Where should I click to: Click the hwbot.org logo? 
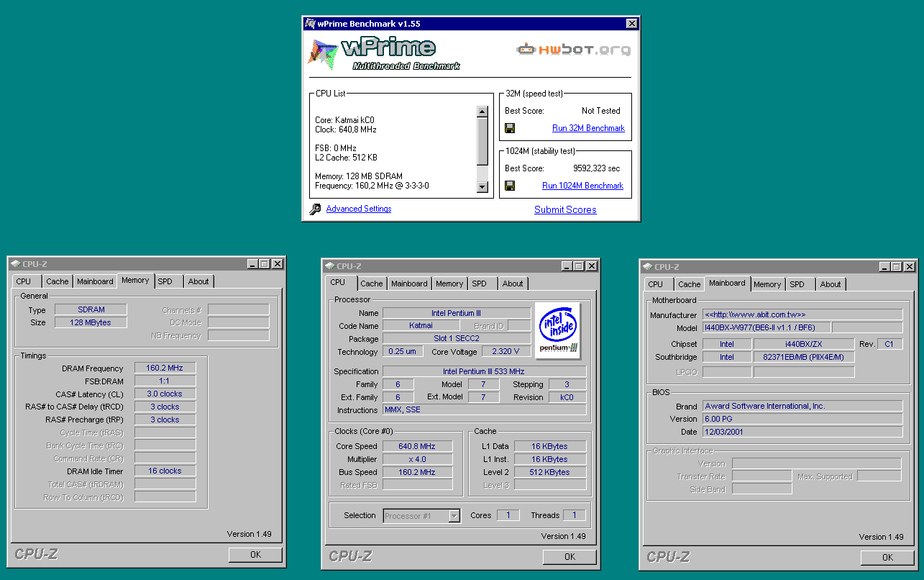click(573, 50)
